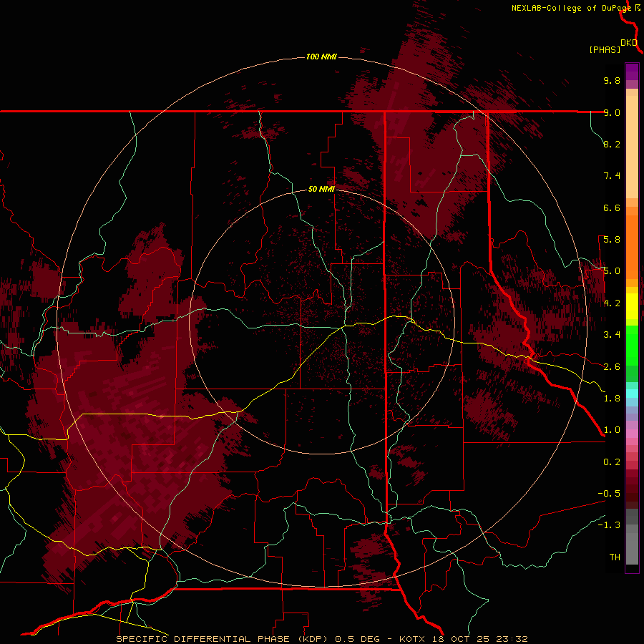Viewport: 644px width, 644px height.
Task: Click the 100 NMI range ring label
Action: tap(321, 57)
